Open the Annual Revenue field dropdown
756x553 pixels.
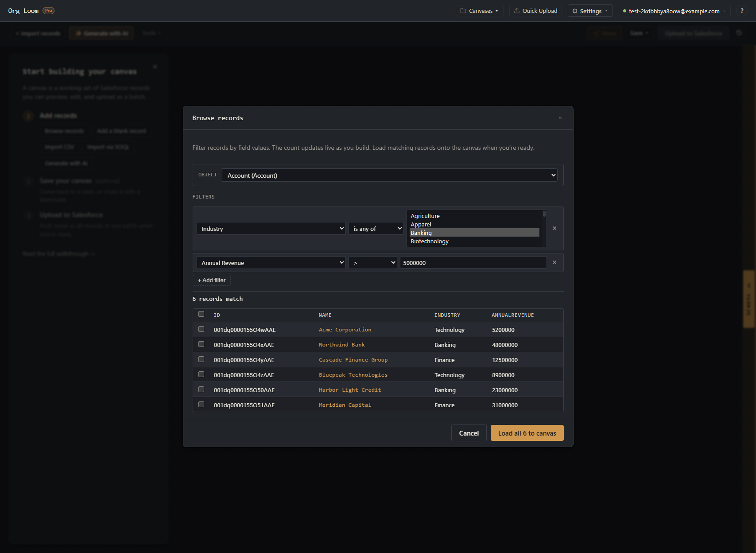[x=271, y=262]
